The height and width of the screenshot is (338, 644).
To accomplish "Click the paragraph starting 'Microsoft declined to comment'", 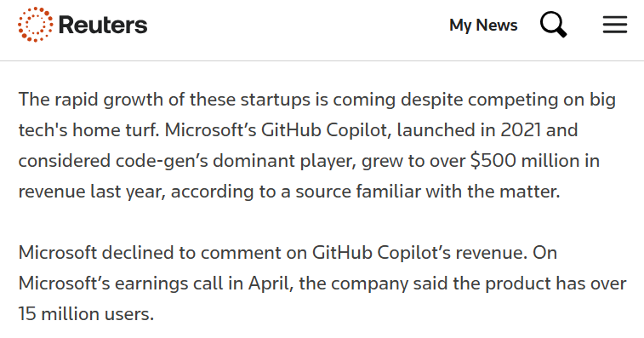I will 322,283.
